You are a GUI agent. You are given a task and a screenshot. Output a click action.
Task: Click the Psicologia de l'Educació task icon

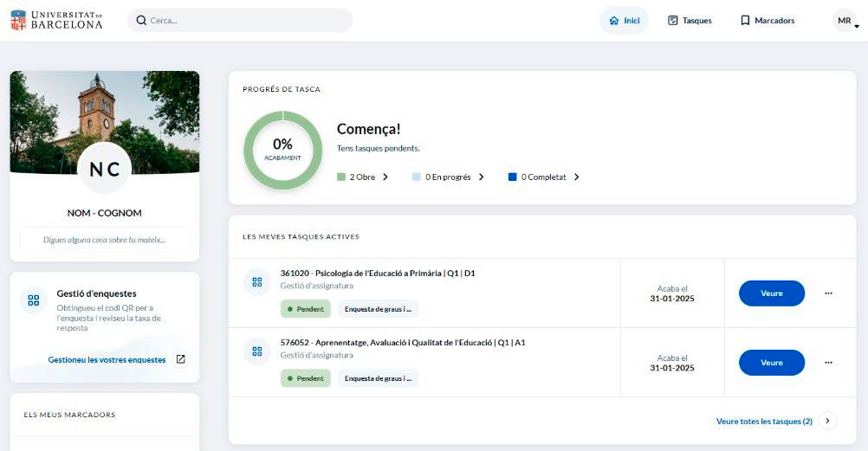pos(256,281)
